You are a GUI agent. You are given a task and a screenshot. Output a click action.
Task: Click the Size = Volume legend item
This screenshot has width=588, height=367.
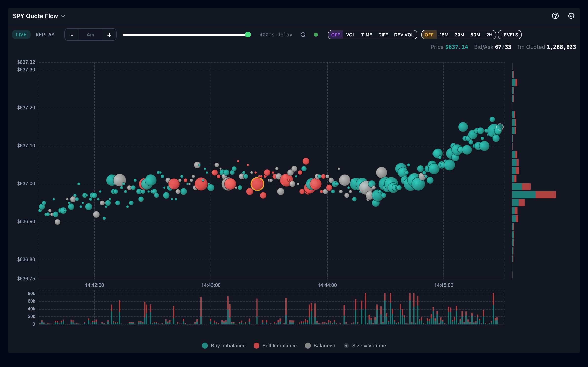pos(365,346)
